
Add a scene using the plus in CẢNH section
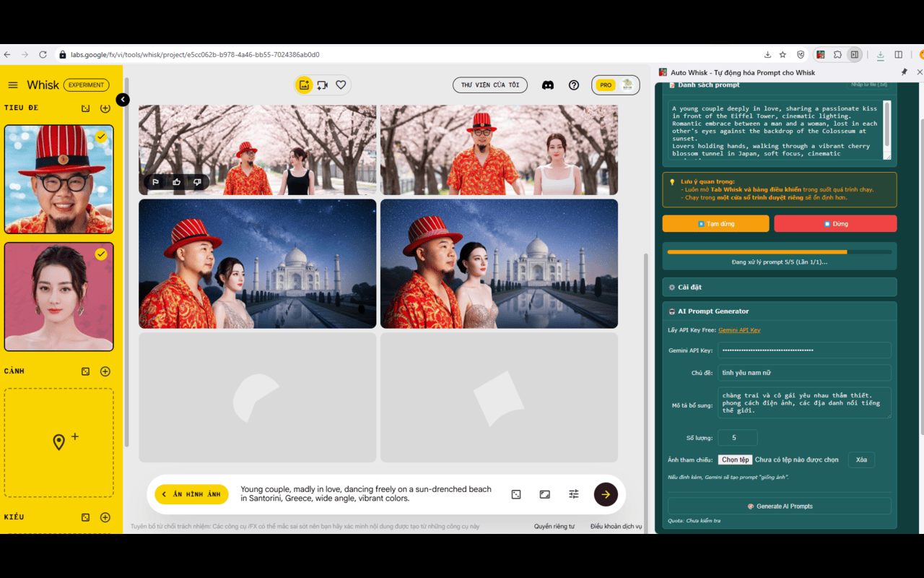[x=105, y=371]
